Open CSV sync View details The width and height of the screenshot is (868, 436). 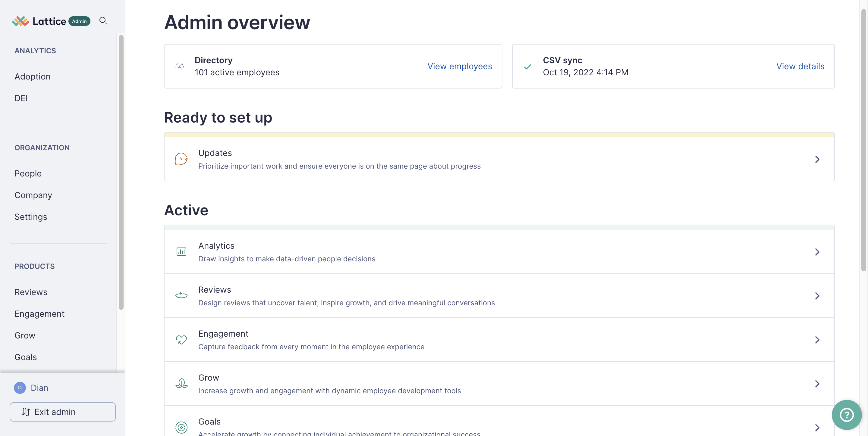pos(800,66)
